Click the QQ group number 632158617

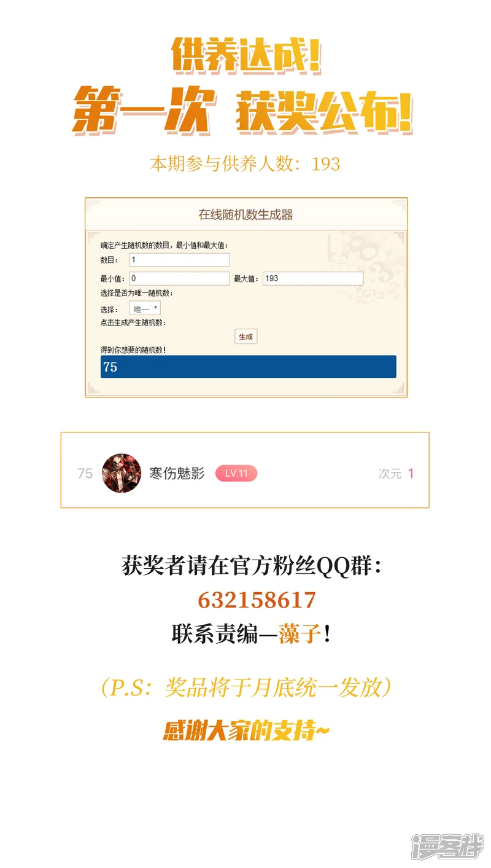(x=257, y=600)
